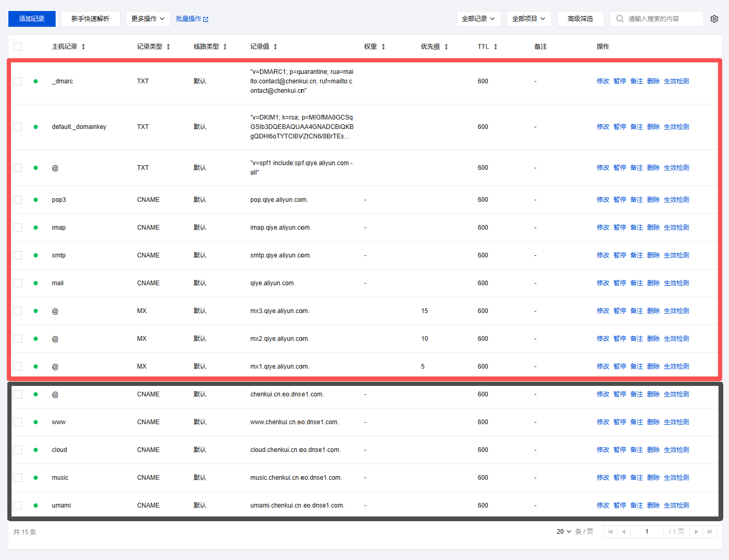Check the box for the umami record

pyautogui.click(x=18, y=505)
